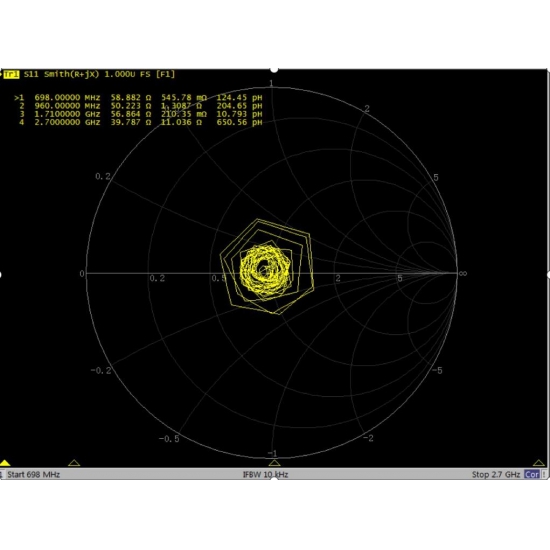Click the [F1] indicator in trace title
The image size is (550, 550).
[165, 74]
